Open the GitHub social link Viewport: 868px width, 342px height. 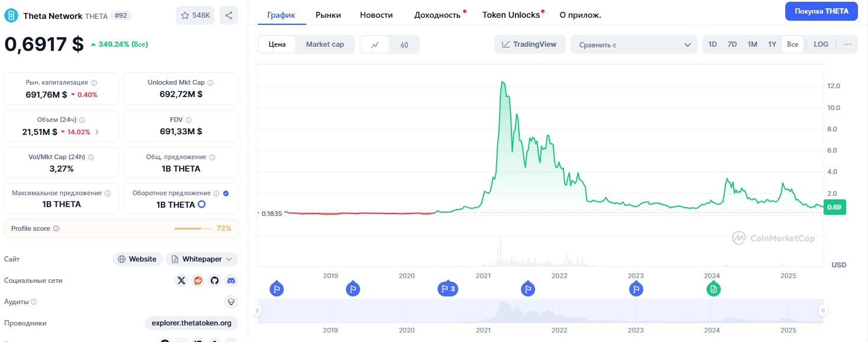(215, 280)
